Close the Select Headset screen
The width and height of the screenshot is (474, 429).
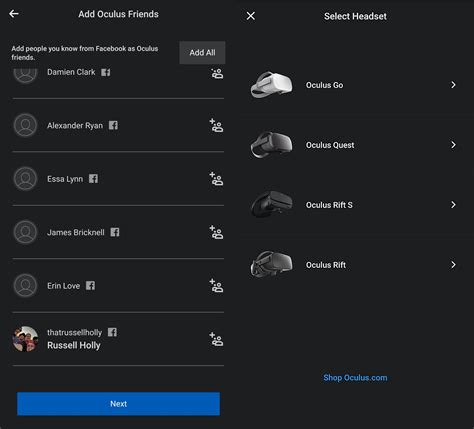tap(251, 16)
